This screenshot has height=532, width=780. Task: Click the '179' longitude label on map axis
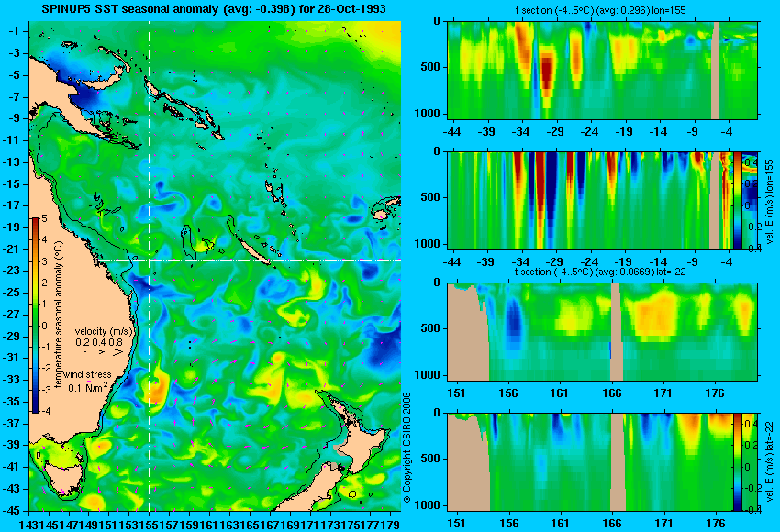(391, 525)
